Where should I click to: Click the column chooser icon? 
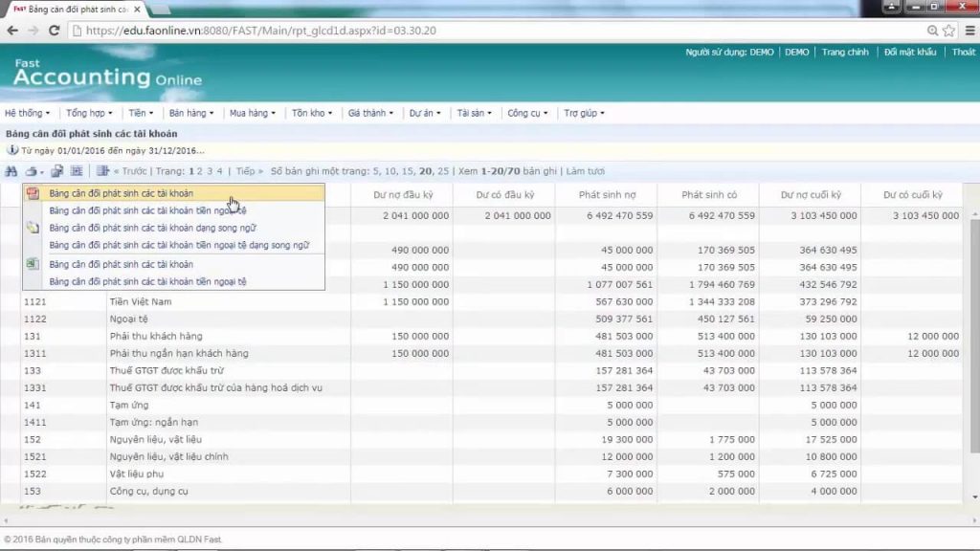[102, 171]
